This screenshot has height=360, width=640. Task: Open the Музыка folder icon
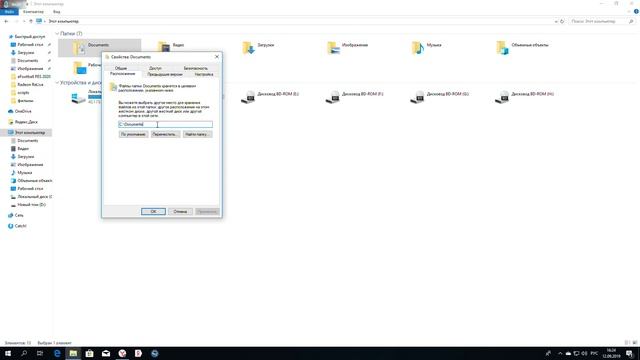(418, 48)
